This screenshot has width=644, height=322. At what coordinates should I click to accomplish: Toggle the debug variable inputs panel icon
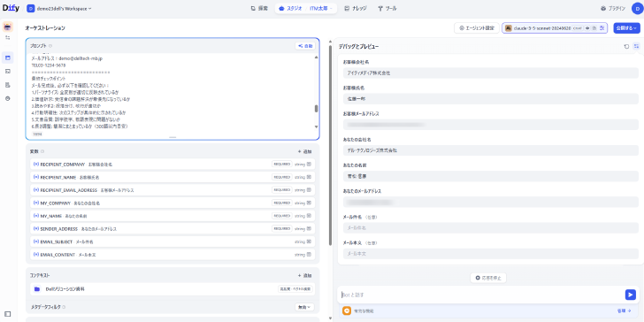pyautogui.click(x=636, y=46)
